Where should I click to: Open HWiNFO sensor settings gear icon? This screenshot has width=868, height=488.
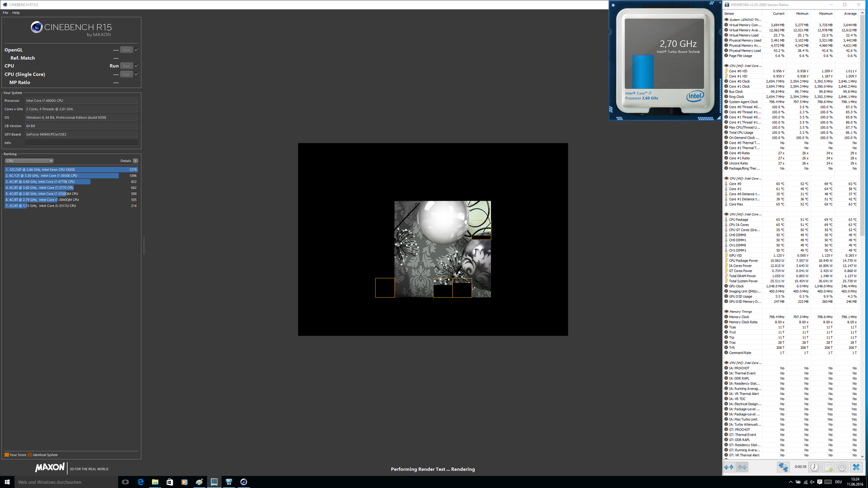pyautogui.click(x=842, y=467)
